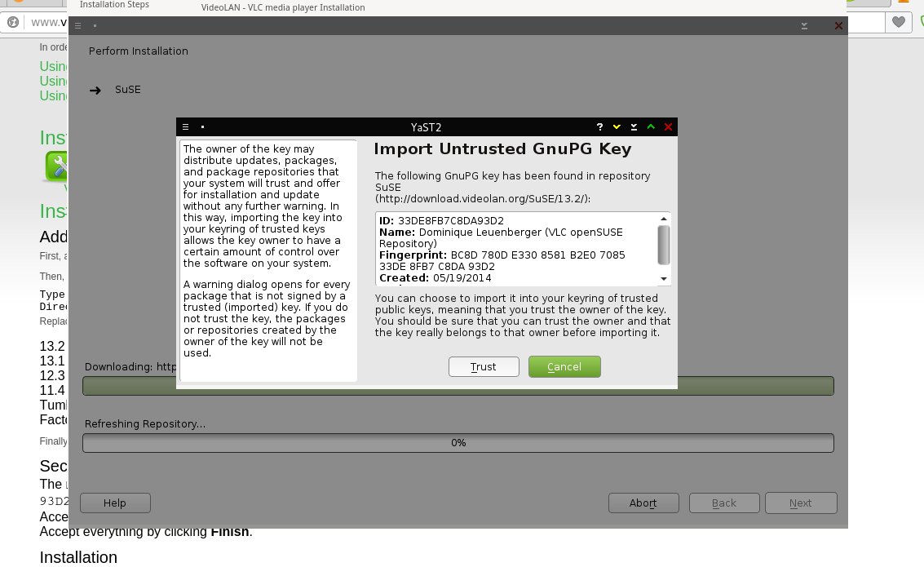The height and width of the screenshot is (567, 924).
Task: Abort the VLC installation
Action: click(x=643, y=503)
